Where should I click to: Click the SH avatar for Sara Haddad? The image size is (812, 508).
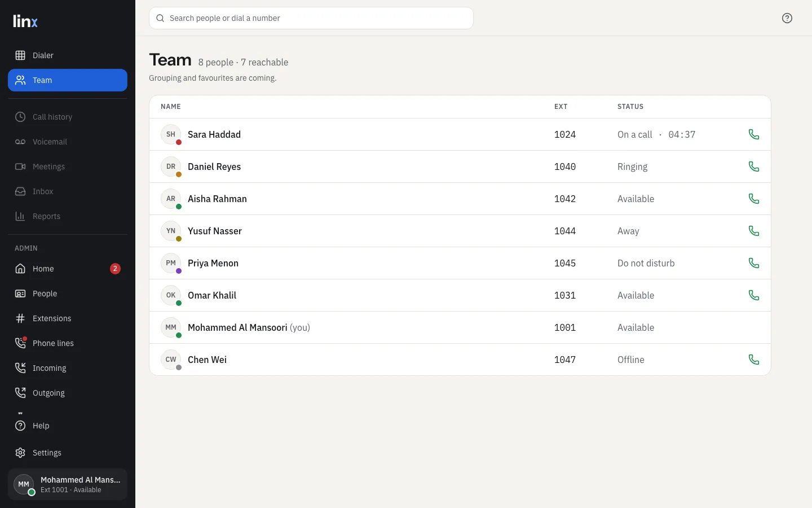[x=171, y=134]
